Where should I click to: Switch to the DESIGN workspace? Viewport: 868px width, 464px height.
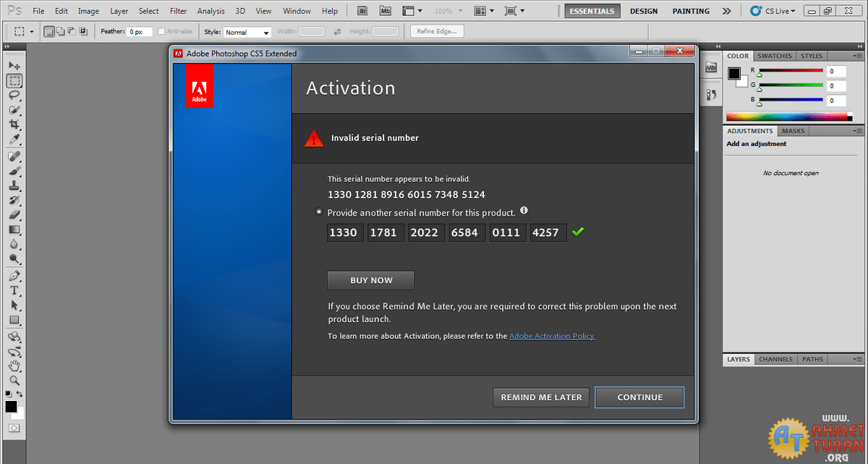(644, 11)
